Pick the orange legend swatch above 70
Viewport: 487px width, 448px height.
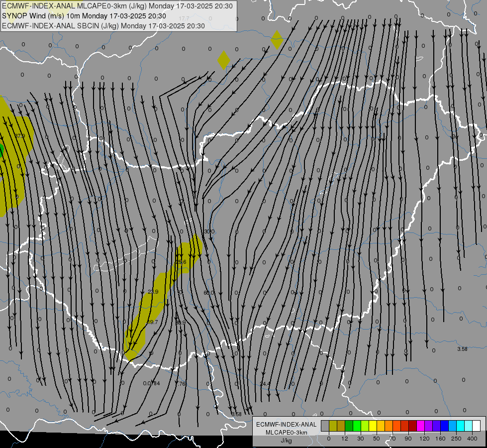389,426
